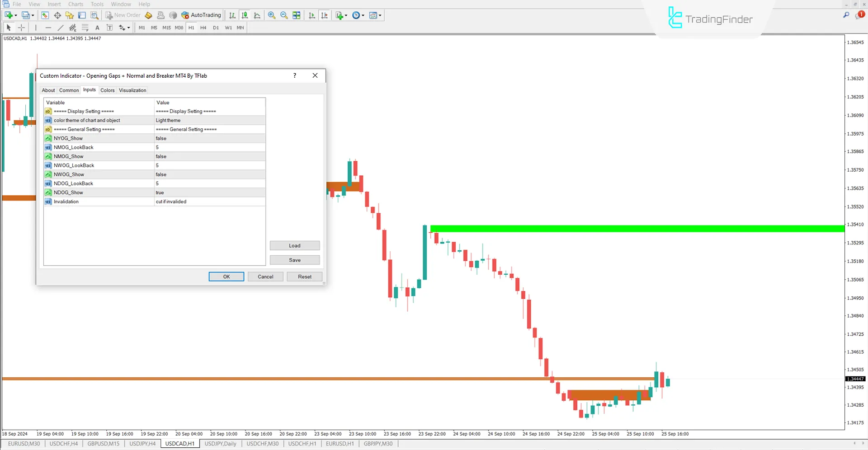Screen dimensions: 868x450
Task: Click the Zoom Out magnifier
Action: (x=284, y=15)
